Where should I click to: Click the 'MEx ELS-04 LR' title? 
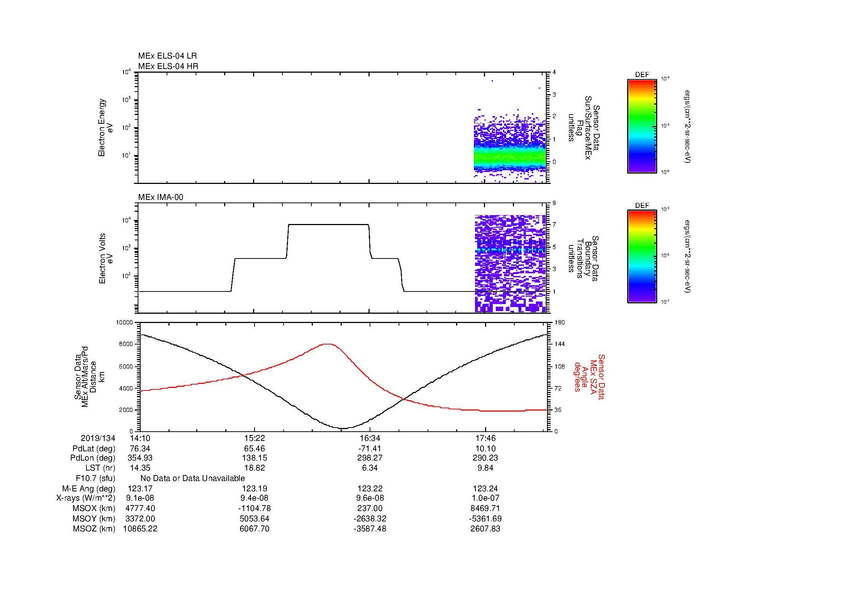coord(167,56)
